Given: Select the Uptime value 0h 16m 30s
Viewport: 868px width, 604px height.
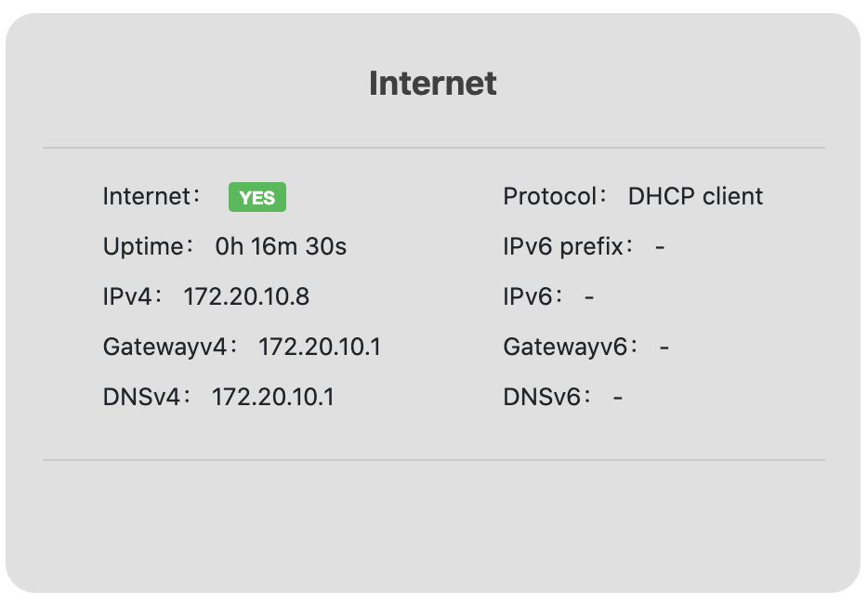Looking at the screenshot, I should point(281,247).
